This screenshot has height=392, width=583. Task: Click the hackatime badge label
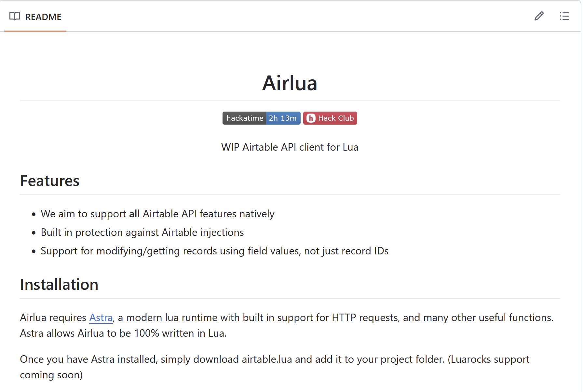click(245, 118)
